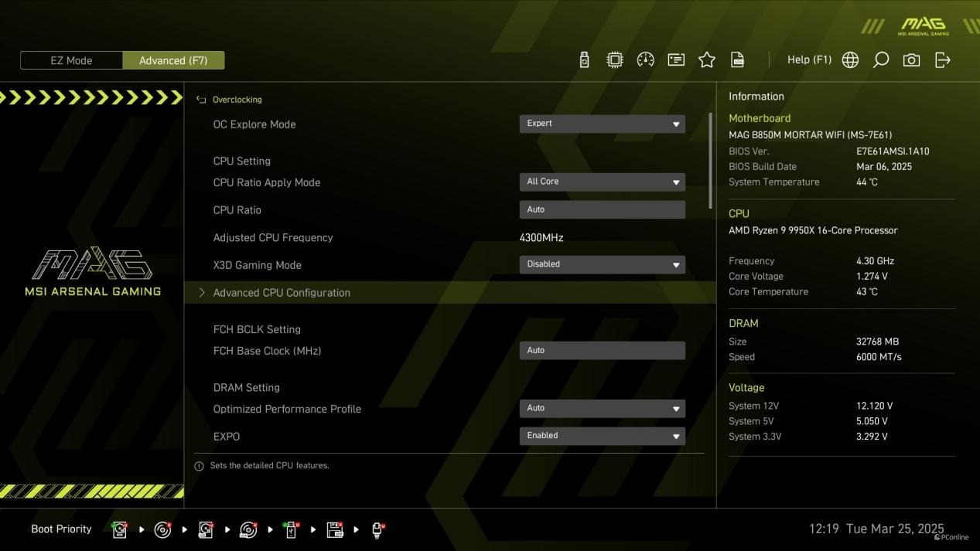Click the FCH BCLK Setting section header
The width and height of the screenshot is (980, 551).
(x=257, y=329)
